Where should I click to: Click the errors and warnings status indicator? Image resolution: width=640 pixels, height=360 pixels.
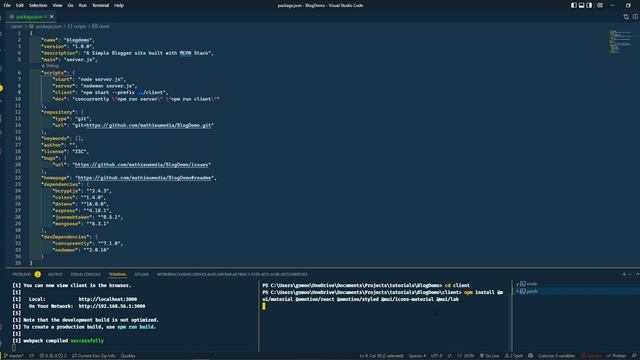53,356
